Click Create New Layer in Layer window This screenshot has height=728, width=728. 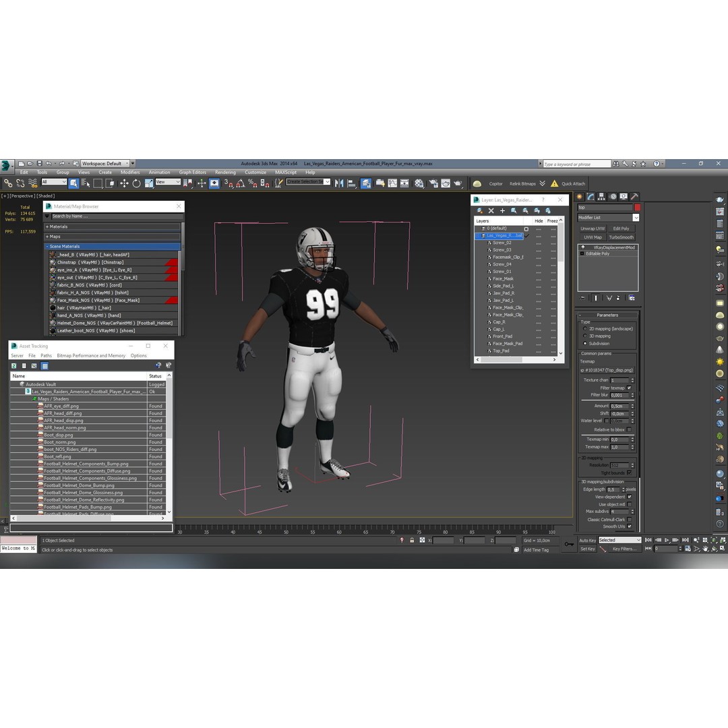[480, 211]
